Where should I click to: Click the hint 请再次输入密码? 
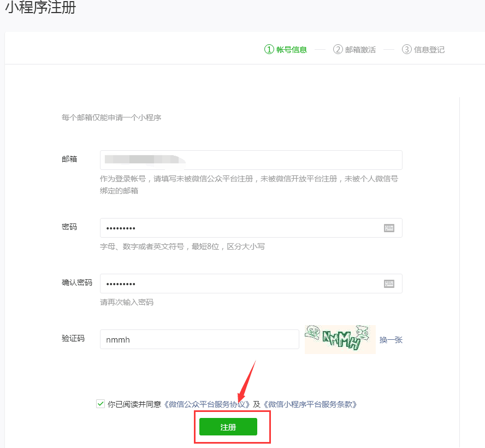pyautogui.click(x=127, y=302)
